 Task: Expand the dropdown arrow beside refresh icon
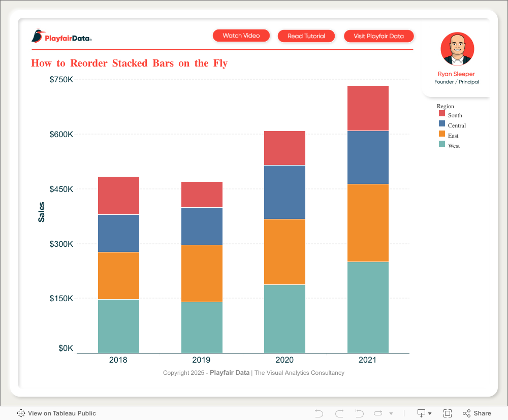pos(391,414)
